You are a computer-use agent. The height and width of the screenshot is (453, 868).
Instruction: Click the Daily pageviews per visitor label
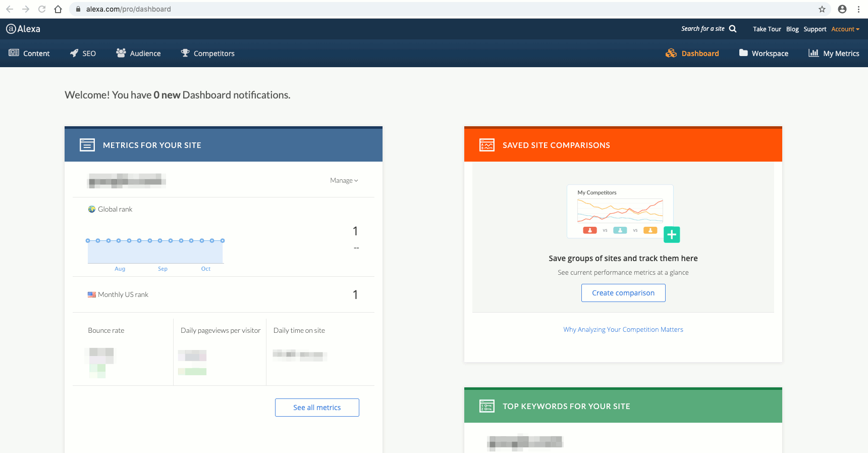221,330
